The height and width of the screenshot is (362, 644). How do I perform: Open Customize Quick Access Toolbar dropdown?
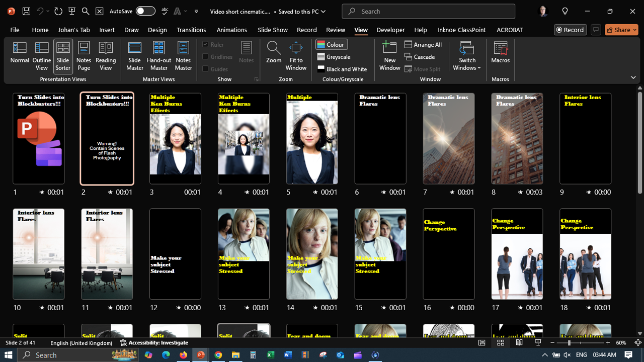click(196, 11)
